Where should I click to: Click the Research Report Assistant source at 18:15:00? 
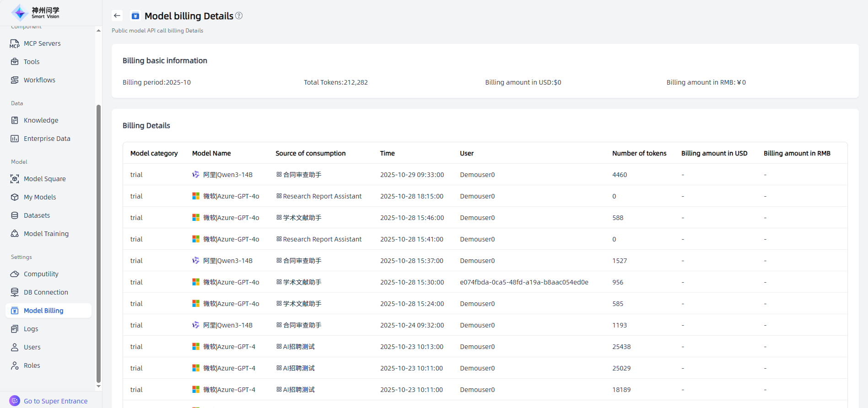click(x=322, y=196)
